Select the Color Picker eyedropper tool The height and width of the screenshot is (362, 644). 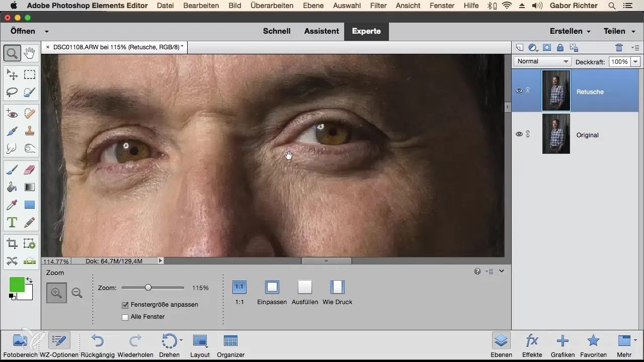tap(12, 205)
